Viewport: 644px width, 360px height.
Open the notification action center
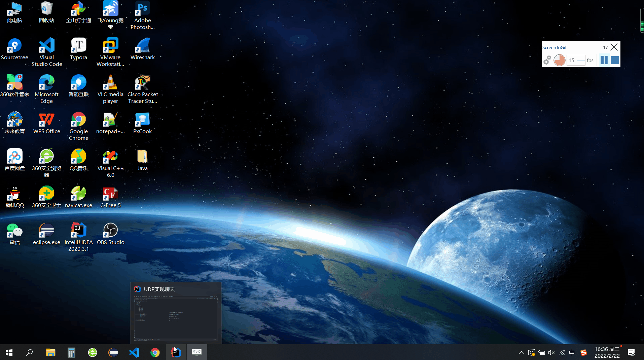pyautogui.click(x=631, y=353)
